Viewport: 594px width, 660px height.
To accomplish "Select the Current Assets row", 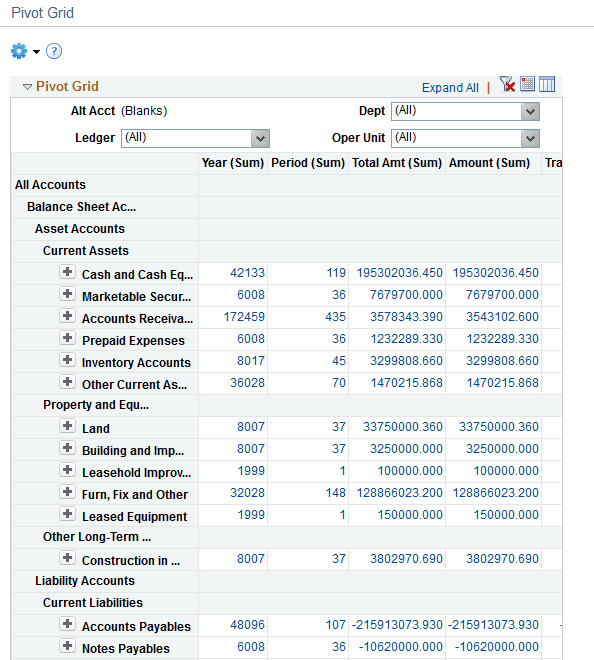I will coord(86,250).
